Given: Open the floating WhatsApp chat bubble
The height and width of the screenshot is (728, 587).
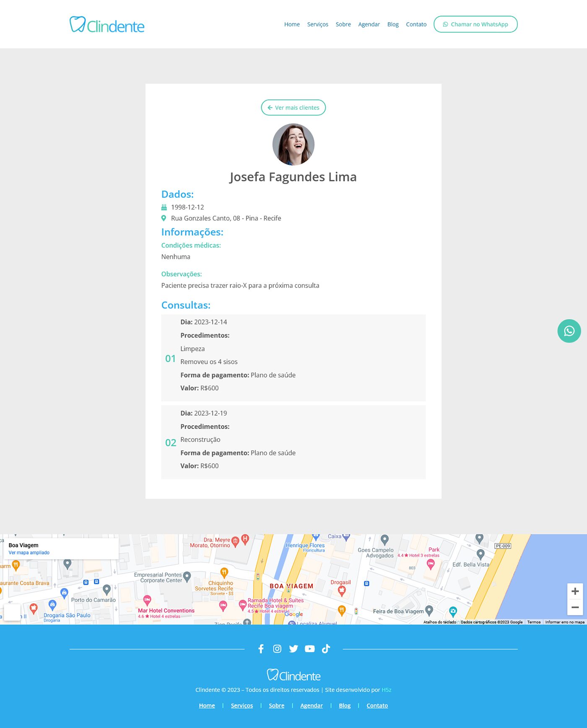Looking at the screenshot, I should [569, 331].
